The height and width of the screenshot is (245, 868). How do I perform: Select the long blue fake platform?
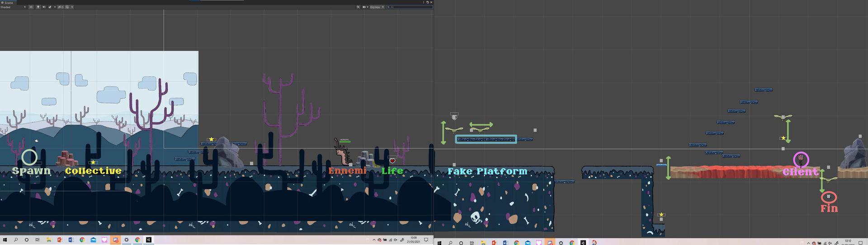point(486,139)
